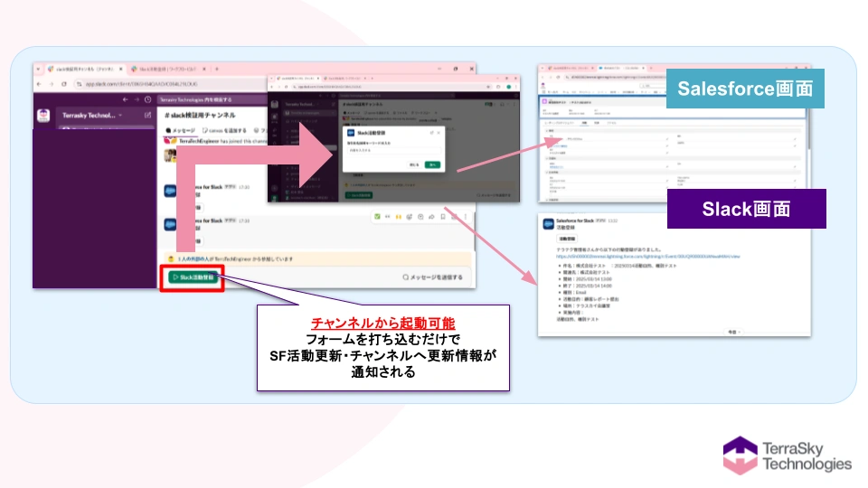The image size is (868, 488).
Task: Select the text '場所：テラスカイ会議室'
Action: click(x=586, y=305)
